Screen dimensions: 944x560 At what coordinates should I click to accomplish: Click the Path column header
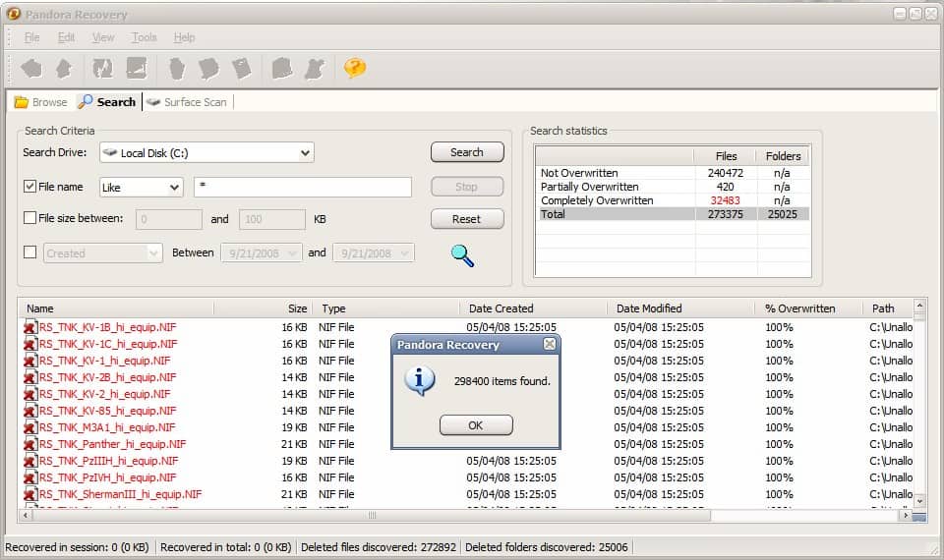[889, 308]
